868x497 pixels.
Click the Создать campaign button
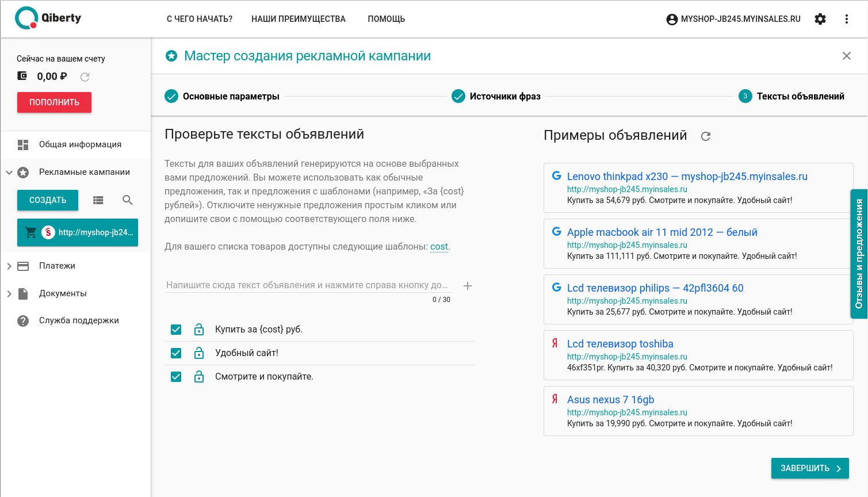pyautogui.click(x=48, y=200)
